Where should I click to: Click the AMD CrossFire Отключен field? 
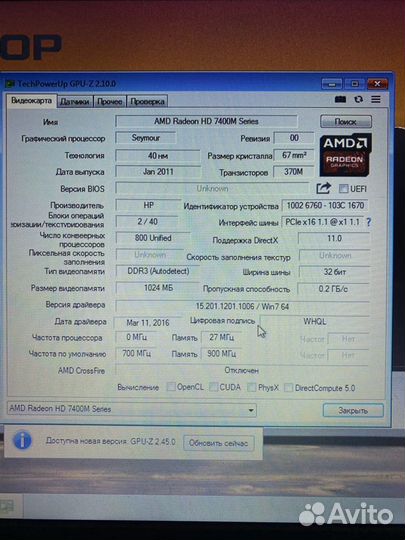[242, 371]
